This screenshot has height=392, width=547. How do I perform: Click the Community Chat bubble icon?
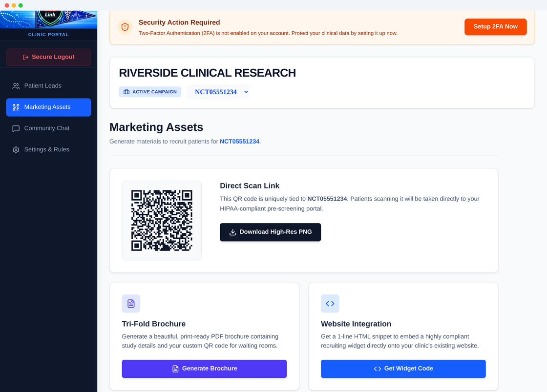click(x=16, y=129)
